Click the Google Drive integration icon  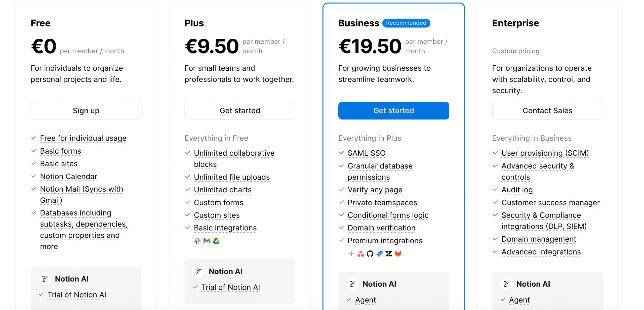pos(216,241)
